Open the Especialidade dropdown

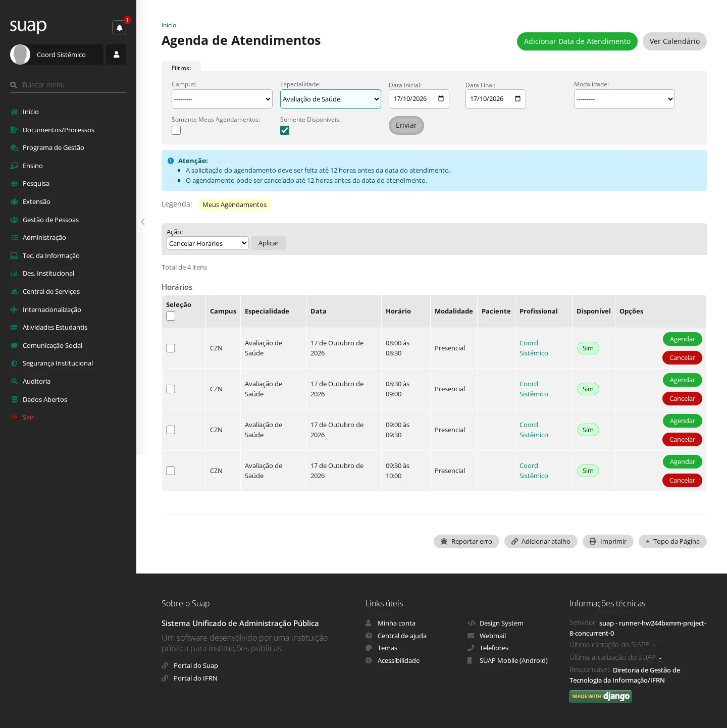[x=331, y=99]
